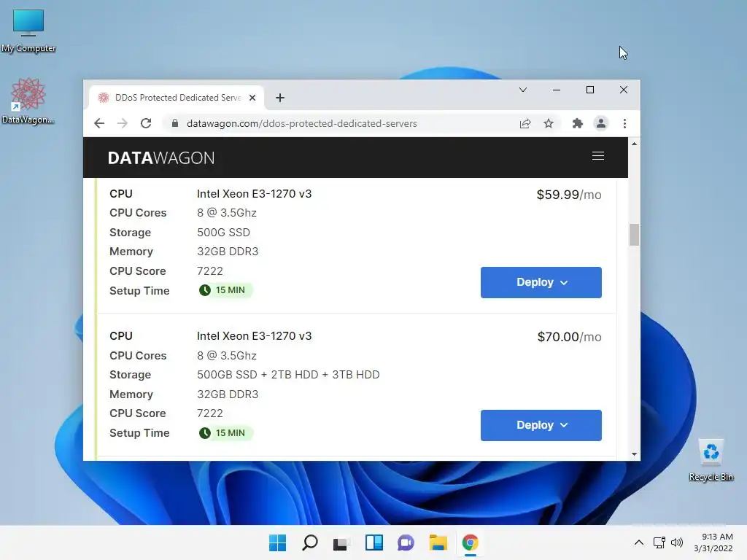Click 15 MIN badge of $70.00 server

coord(225,433)
